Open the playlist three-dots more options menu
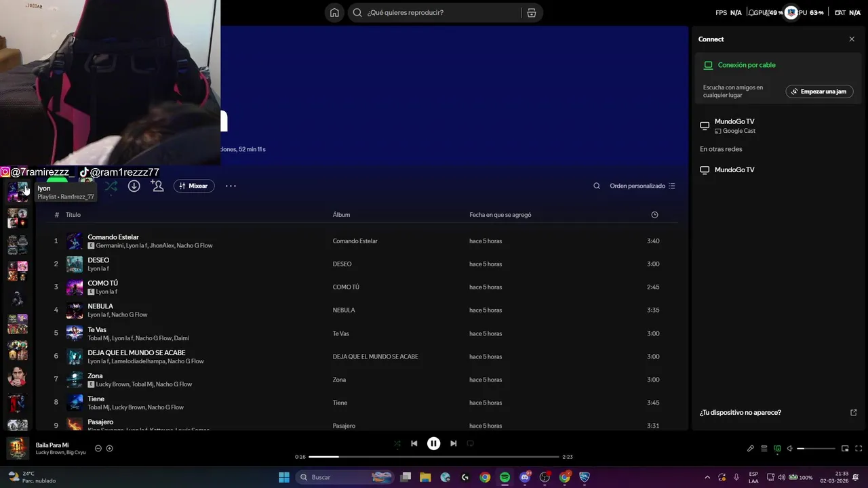The width and height of the screenshot is (868, 488). coord(231,186)
